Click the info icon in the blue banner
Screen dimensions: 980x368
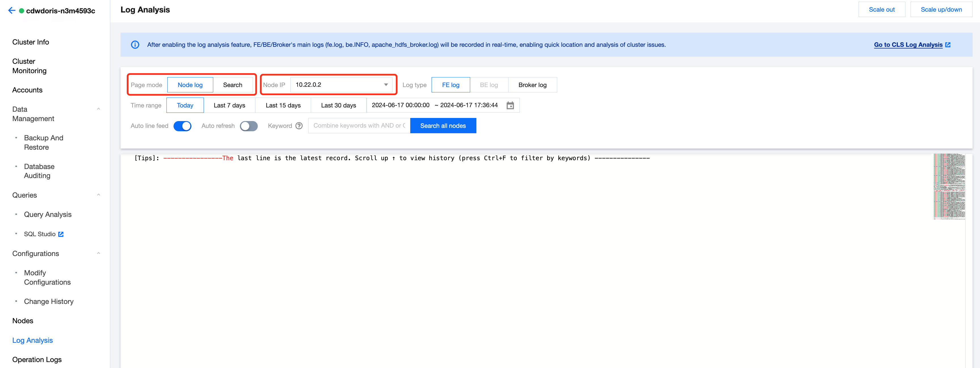(x=135, y=45)
